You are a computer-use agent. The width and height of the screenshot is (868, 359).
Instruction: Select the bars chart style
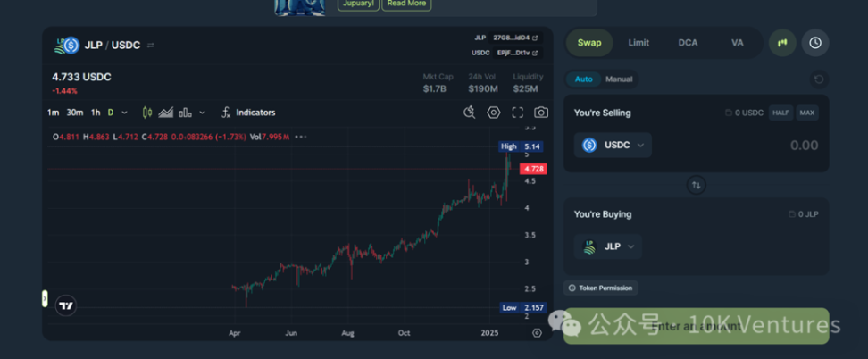pyautogui.click(x=185, y=113)
